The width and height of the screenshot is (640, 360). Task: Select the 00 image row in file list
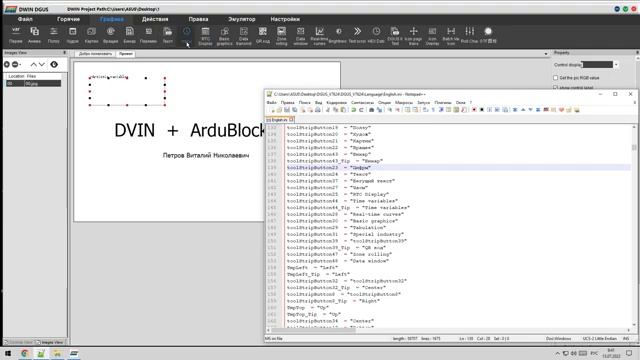(x=33, y=83)
